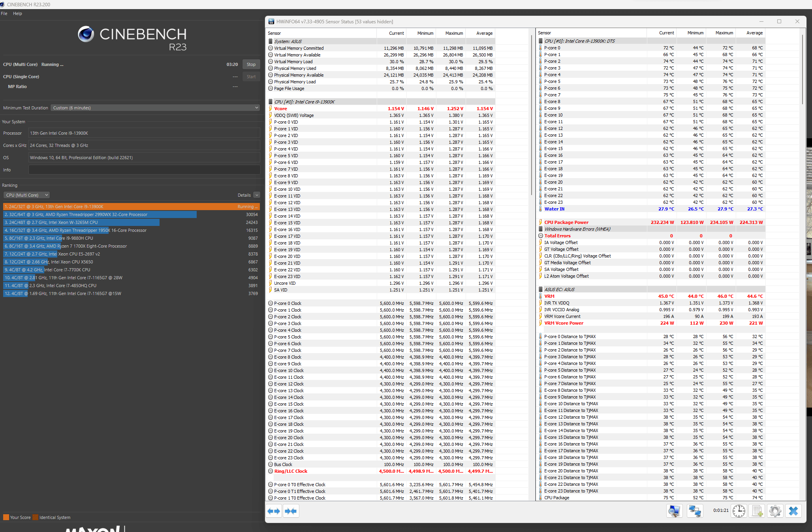812x532 pixels.
Task: Click the Info input field
Action: pyautogui.click(x=144, y=170)
